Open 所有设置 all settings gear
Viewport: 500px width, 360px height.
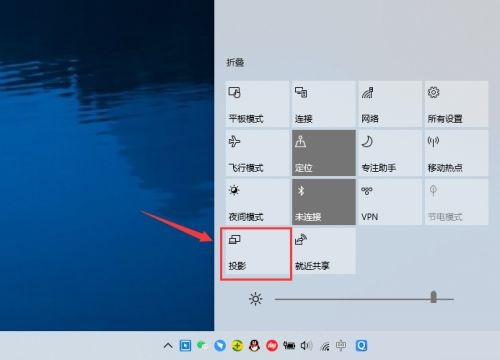[x=456, y=104]
